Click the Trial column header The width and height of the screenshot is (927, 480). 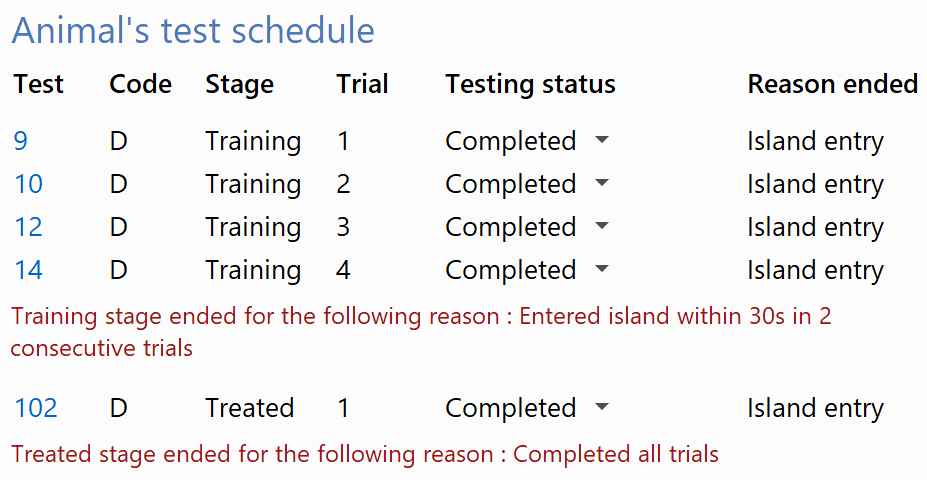(362, 84)
